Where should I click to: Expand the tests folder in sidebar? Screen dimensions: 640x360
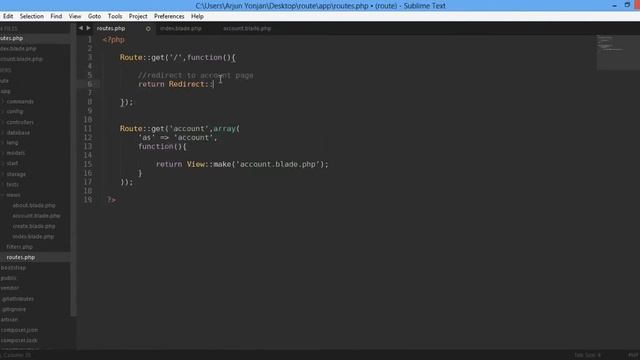[12, 184]
